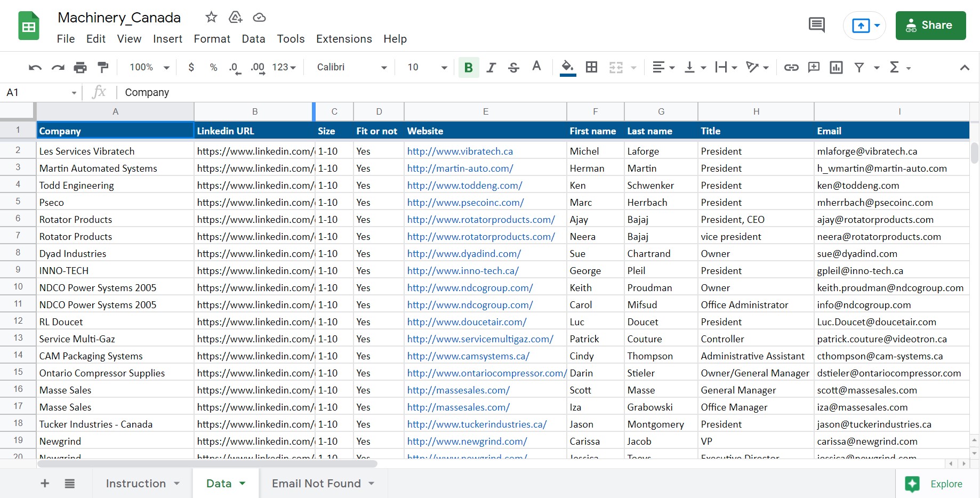Increase decimal places icon
The height and width of the screenshot is (498, 980).
[x=258, y=68]
